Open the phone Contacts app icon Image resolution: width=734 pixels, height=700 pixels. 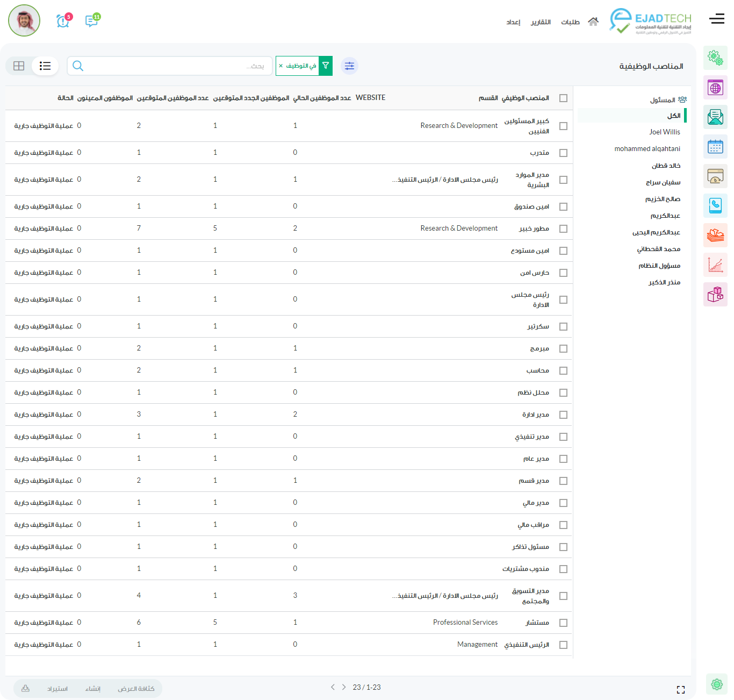tap(715, 205)
